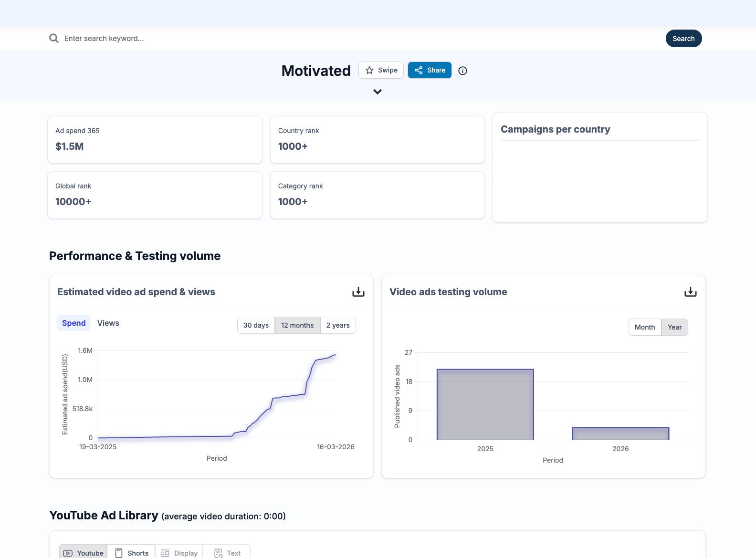Click the info icon next to Share
The width and height of the screenshot is (756, 558).
462,71
